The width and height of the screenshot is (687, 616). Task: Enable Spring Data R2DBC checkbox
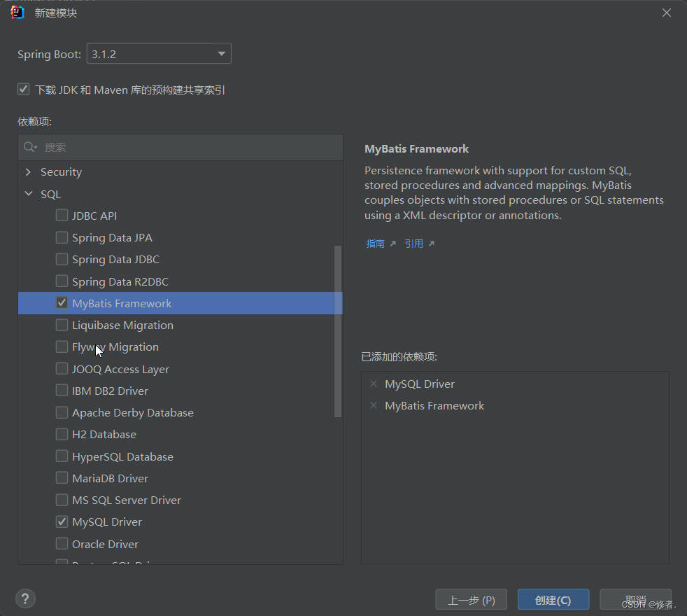click(x=62, y=281)
